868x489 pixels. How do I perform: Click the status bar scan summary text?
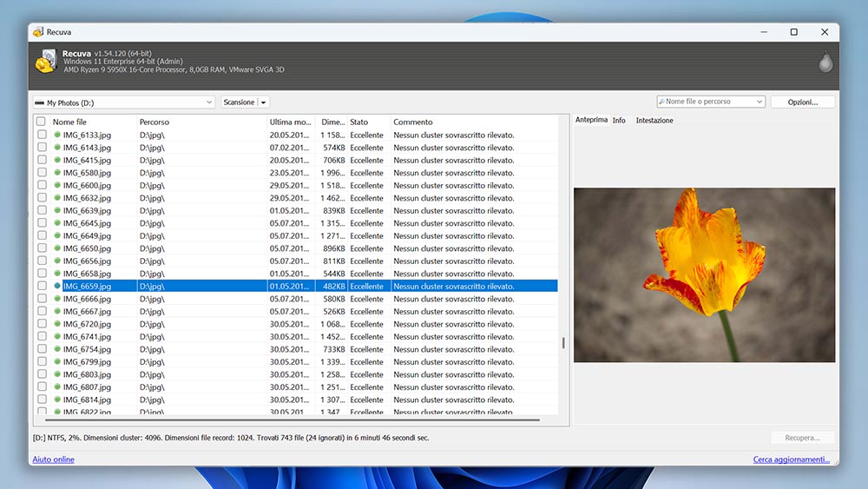231,438
